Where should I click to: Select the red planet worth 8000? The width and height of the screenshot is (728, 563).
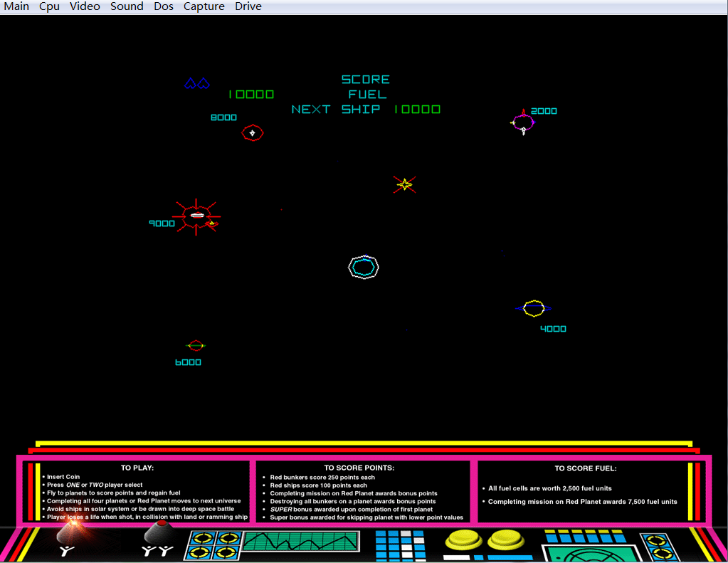[253, 133]
